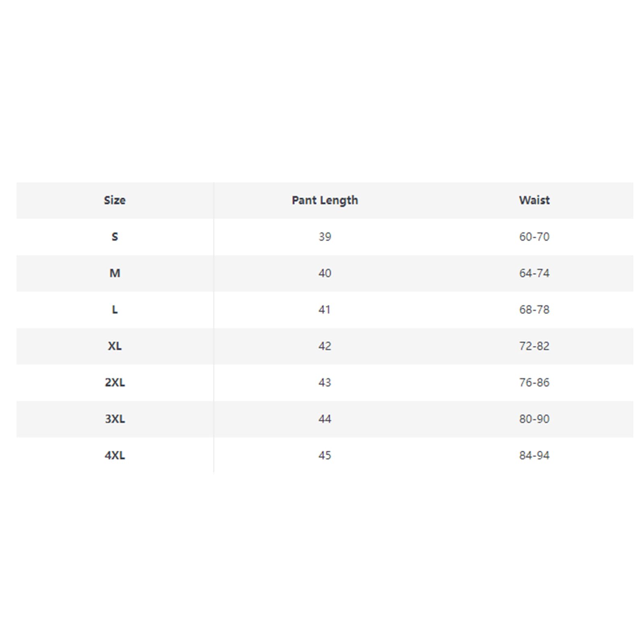Click pant length value 45
This screenshot has width=644, height=644.
pyautogui.click(x=325, y=455)
